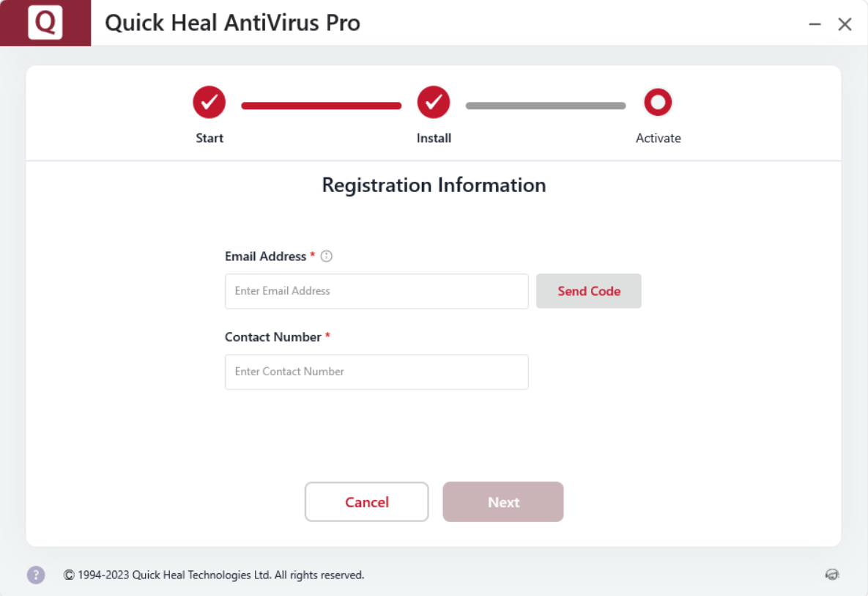Click the Quick Heal logo in the title bar
Screen dimensions: 868x596
(x=45, y=22)
